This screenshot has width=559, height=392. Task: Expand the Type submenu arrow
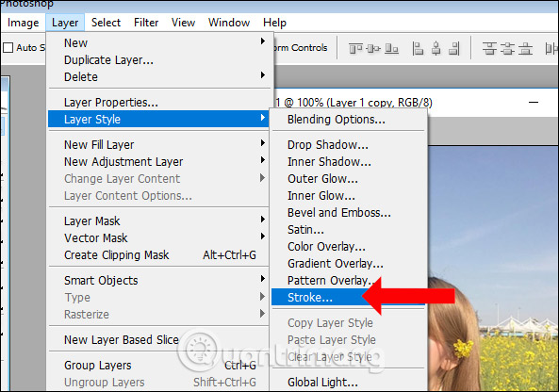pos(263,297)
